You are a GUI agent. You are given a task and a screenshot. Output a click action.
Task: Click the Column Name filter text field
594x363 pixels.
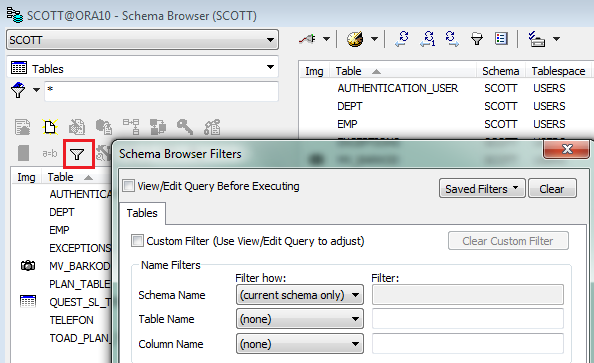coord(468,344)
